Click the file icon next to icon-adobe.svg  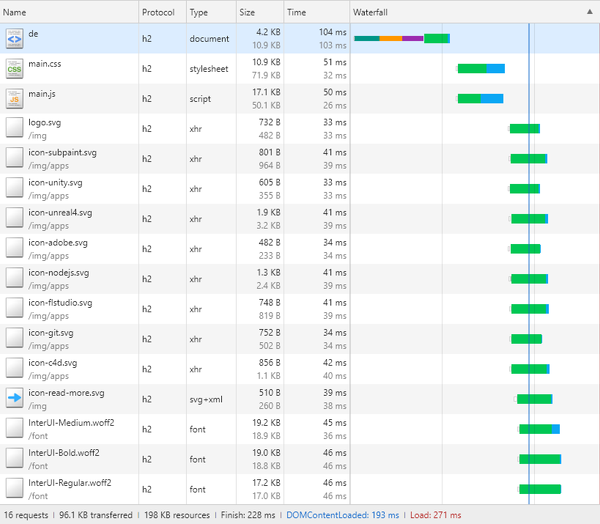point(14,248)
